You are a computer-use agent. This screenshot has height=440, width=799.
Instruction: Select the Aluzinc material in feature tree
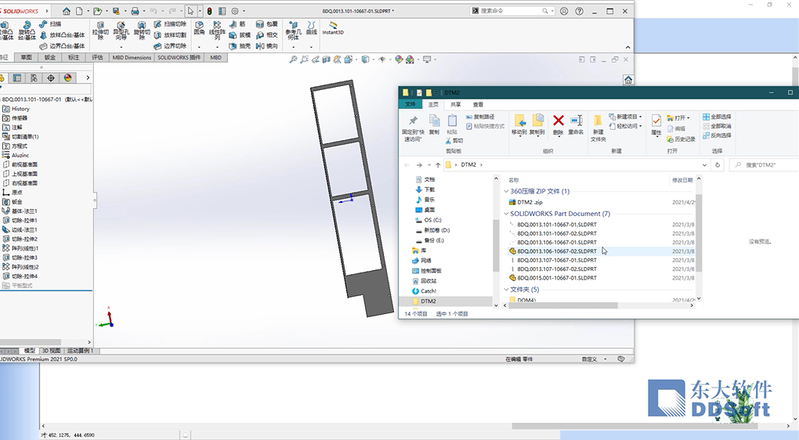click(22, 155)
